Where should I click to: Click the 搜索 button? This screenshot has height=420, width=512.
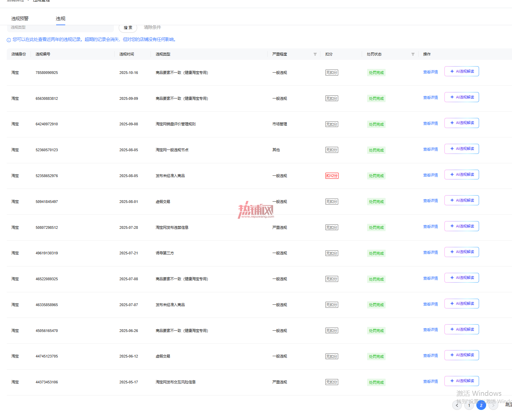click(x=128, y=28)
